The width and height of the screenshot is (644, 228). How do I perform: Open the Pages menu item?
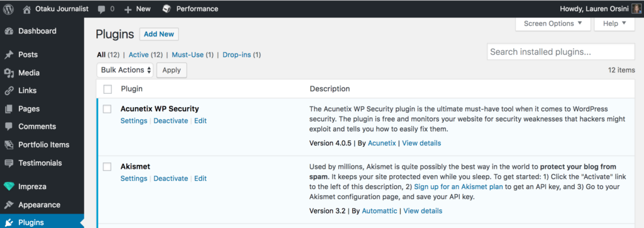pos(29,109)
